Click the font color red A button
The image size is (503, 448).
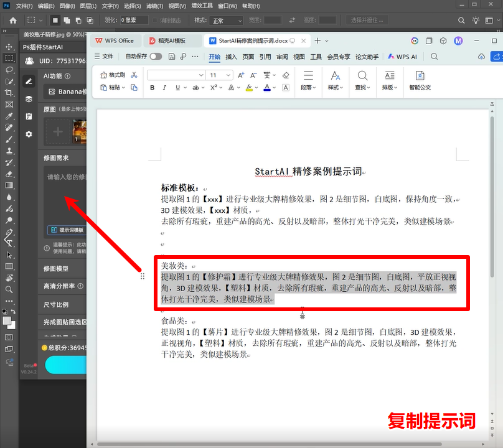pyautogui.click(x=267, y=88)
